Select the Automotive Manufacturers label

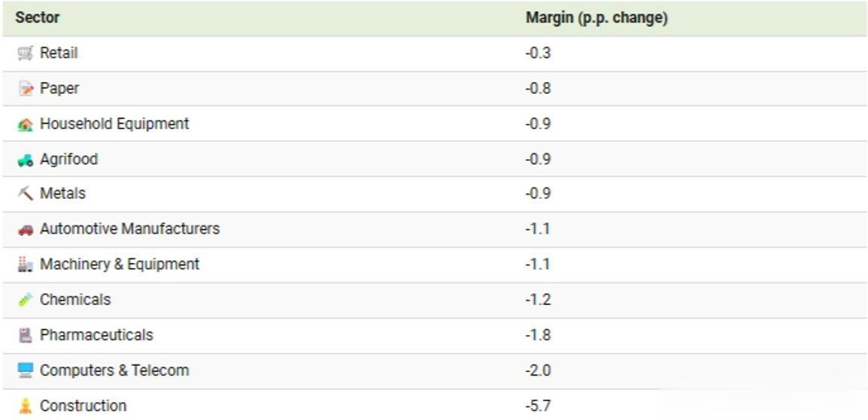pyautogui.click(x=129, y=229)
